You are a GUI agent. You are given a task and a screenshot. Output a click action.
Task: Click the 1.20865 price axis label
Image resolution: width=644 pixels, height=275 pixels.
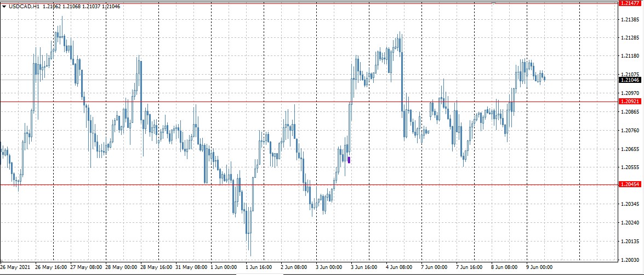630,111
